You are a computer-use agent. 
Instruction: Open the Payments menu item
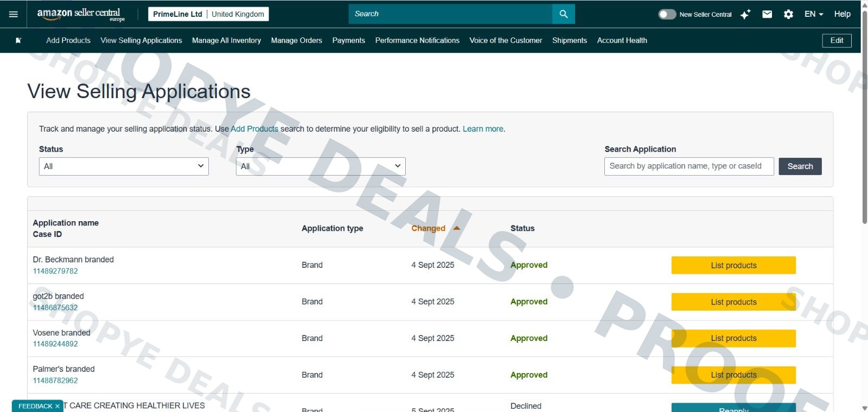(x=349, y=40)
